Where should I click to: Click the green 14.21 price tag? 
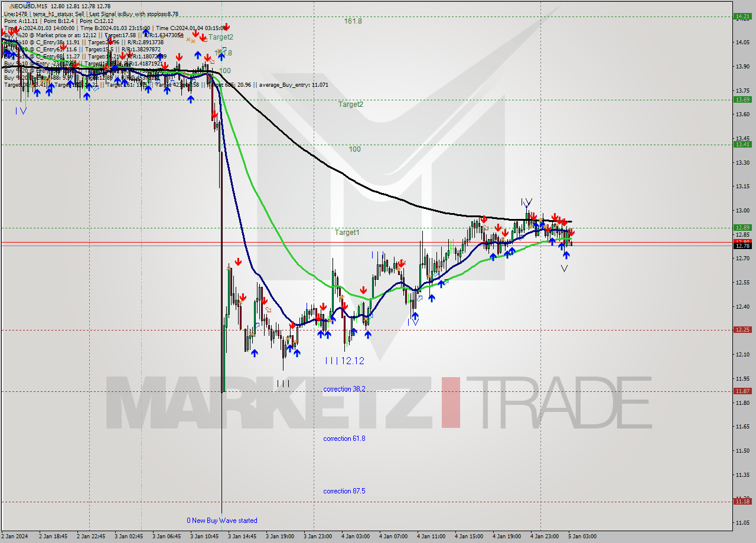[x=742, y=17]
